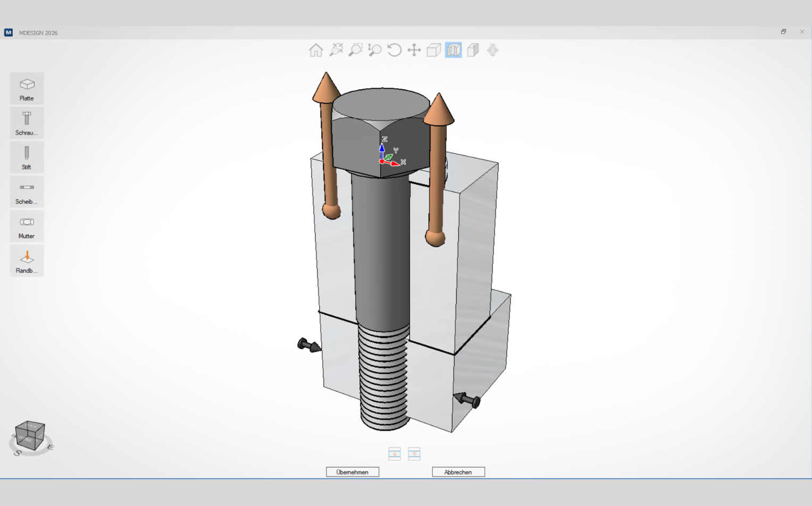Select the Schraube tool in sidebar
Screen dimensions: 812x506
click(27, 123)
